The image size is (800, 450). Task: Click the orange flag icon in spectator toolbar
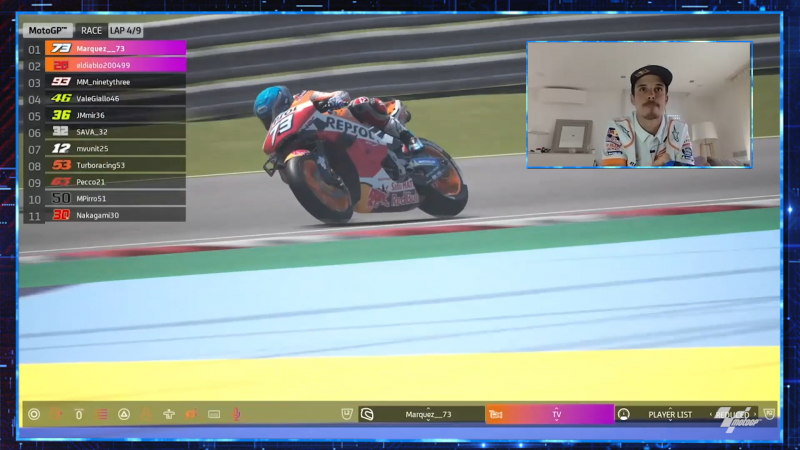point(57,414)
